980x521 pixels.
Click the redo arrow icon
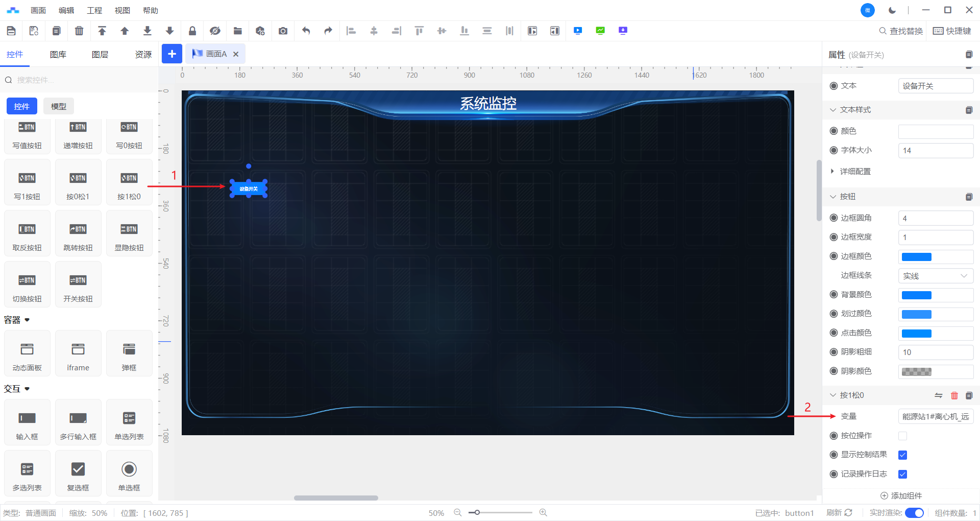coord(328,31)
